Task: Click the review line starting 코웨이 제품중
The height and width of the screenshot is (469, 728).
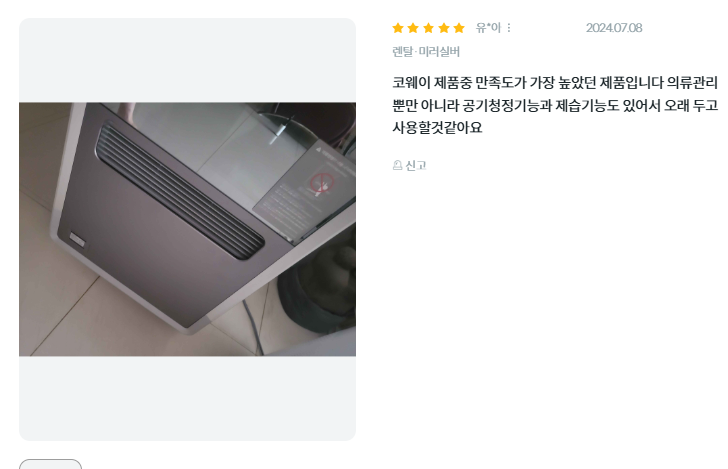Action: (555, 83)
